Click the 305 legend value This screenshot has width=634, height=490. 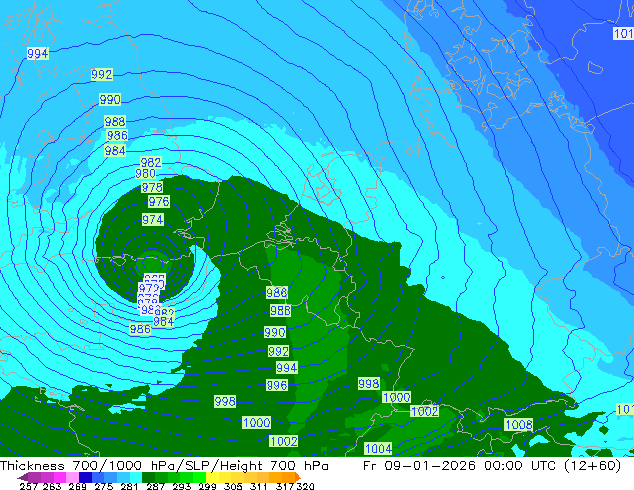(x=233, y=486)
